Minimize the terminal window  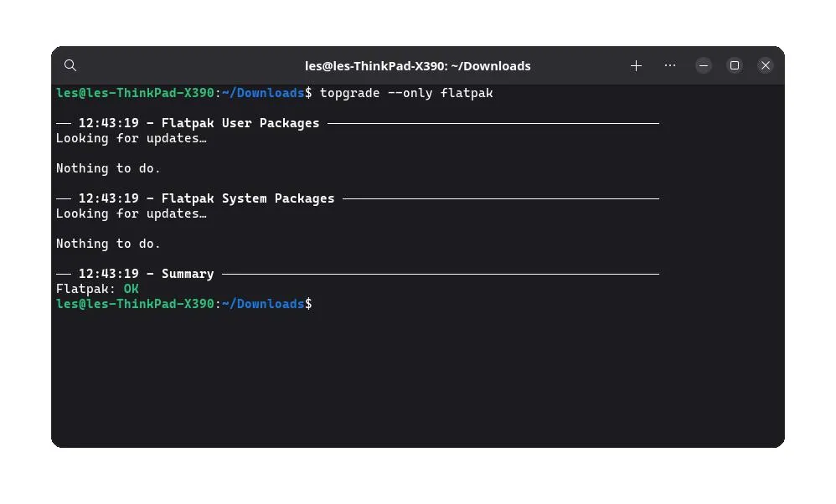coord(704,65)
